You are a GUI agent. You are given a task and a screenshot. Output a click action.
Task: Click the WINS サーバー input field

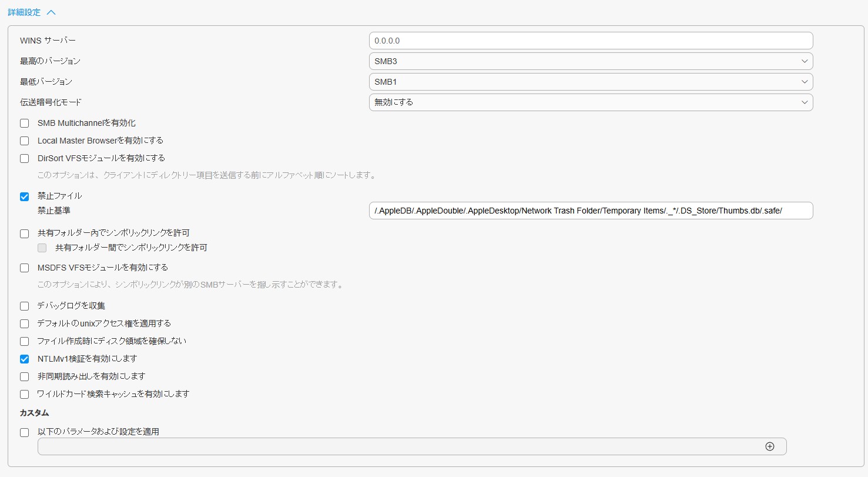[x=591, y=41]
